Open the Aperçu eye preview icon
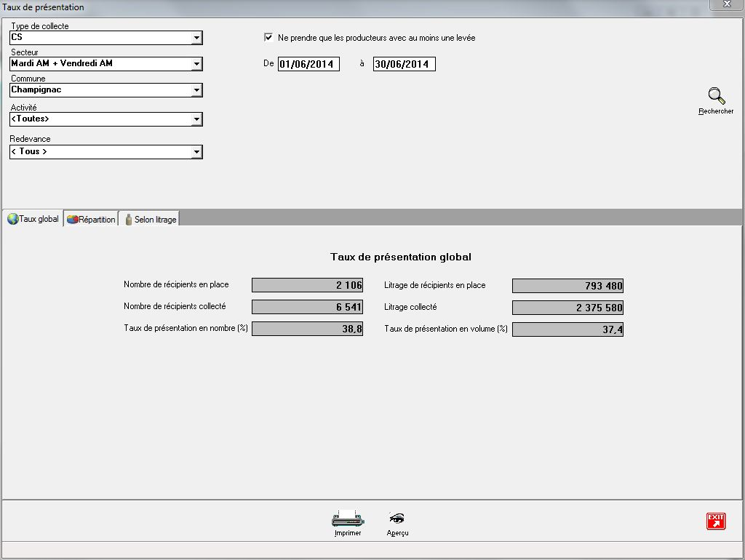Screen dimensions: 745x560 (397, 519)
